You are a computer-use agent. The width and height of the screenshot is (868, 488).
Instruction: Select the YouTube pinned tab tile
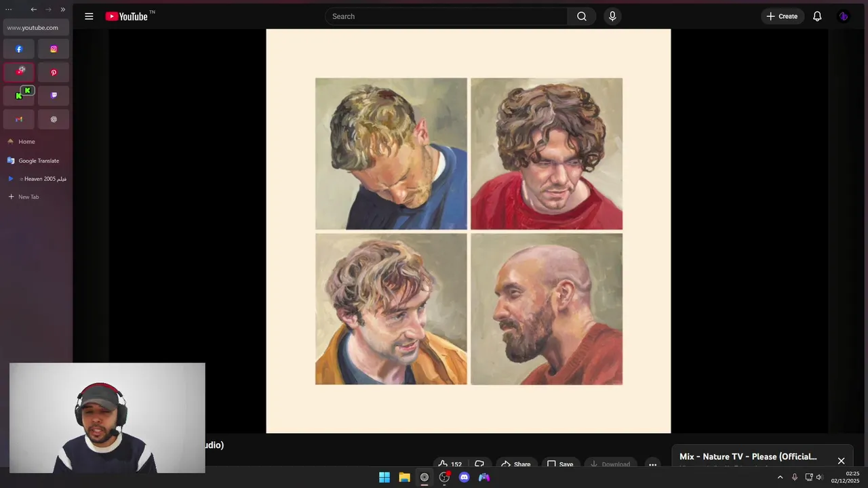tap(19, 72)
